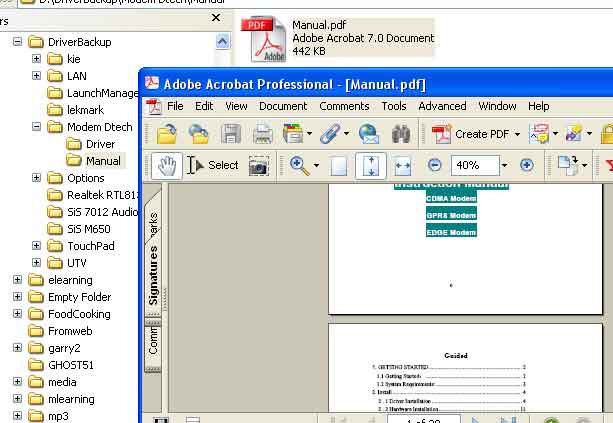This screenshot has height=423, width=613.
Task: Open the File menu
Action: 175,106
